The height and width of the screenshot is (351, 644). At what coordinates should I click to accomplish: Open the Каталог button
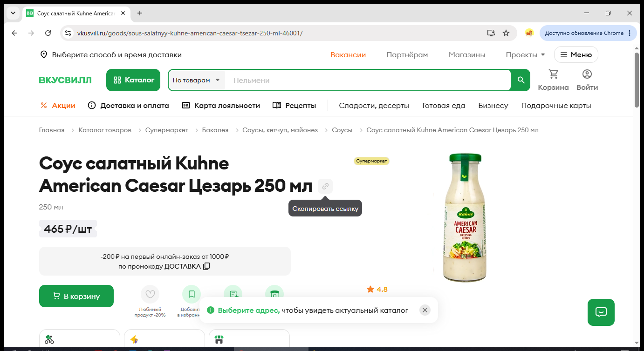[x=133, y=80]
